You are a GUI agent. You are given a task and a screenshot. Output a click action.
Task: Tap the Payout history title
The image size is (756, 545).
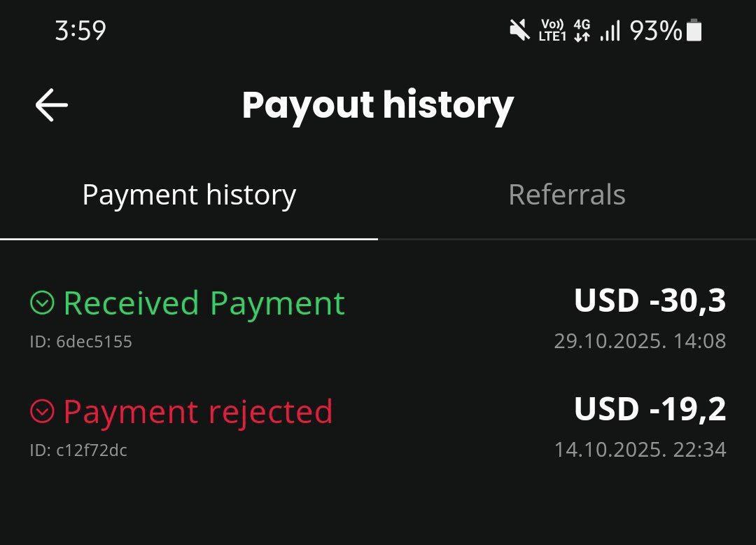click(378, 105)
